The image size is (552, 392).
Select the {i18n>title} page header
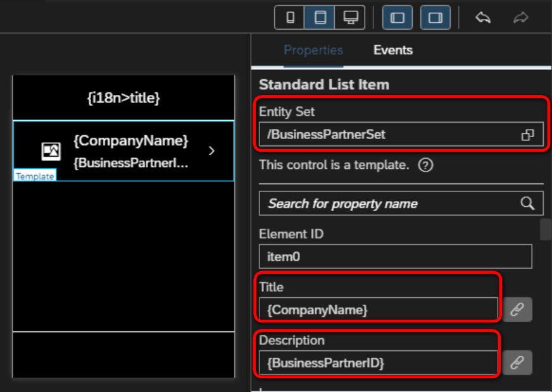(x=123, y=98)
